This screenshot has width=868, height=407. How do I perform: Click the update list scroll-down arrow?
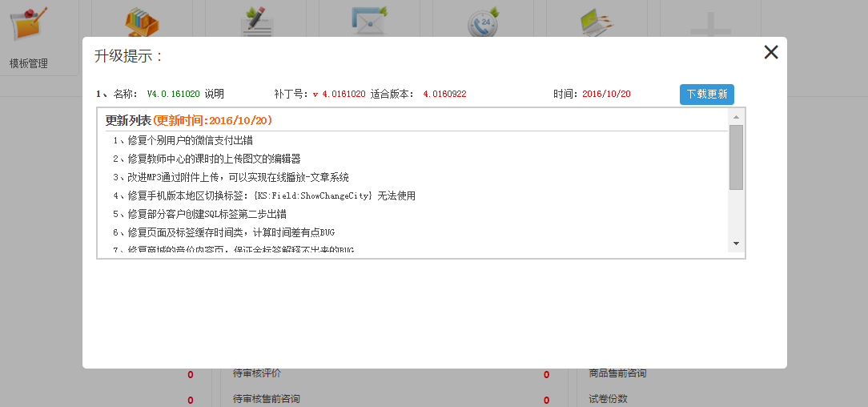[x=736, y=244]
